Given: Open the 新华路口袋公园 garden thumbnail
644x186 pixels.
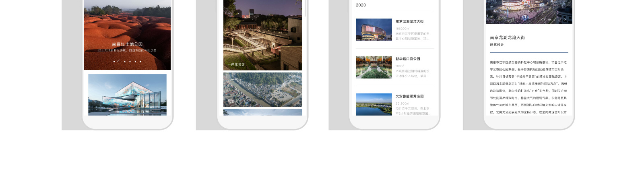Looking at the screenshot, I should pyautogui.click(x=374, y=67).
